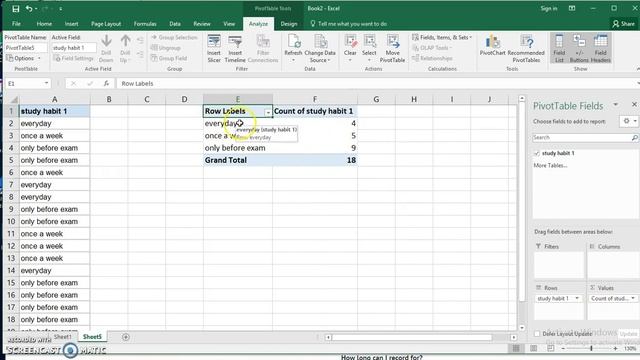Click Sign in link
Screen dimensions: 640x360
tap(549, 9)
